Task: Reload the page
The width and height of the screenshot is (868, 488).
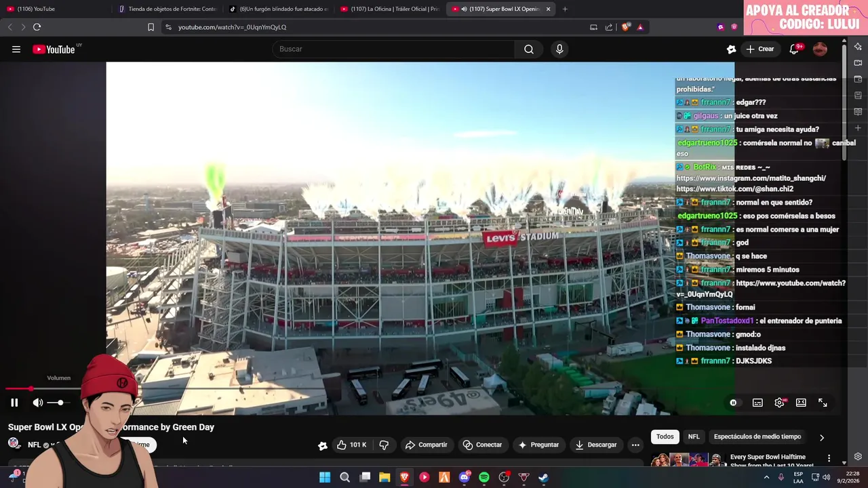Action: click(37, 27)
